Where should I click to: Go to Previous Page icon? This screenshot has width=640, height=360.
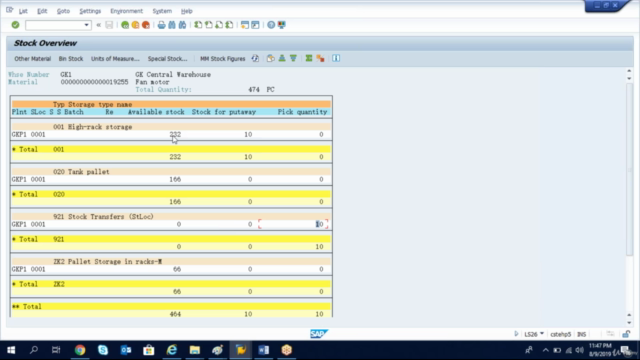(x=209, y=25)
